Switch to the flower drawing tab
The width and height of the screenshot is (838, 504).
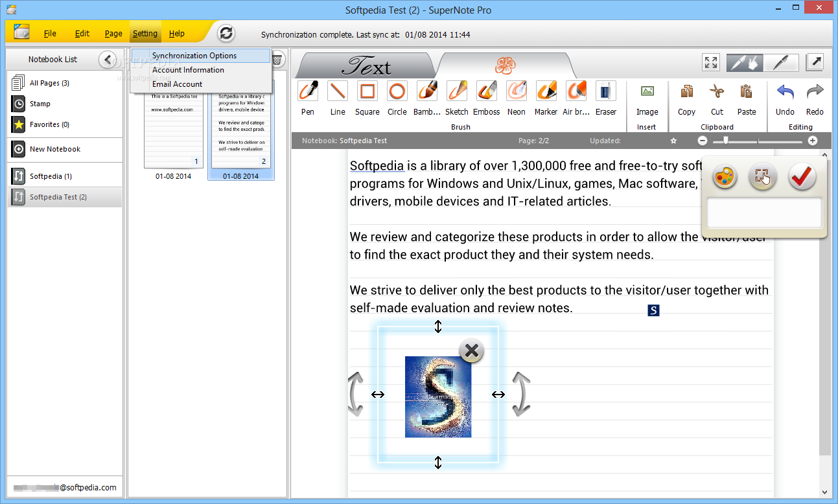[505, 65]
